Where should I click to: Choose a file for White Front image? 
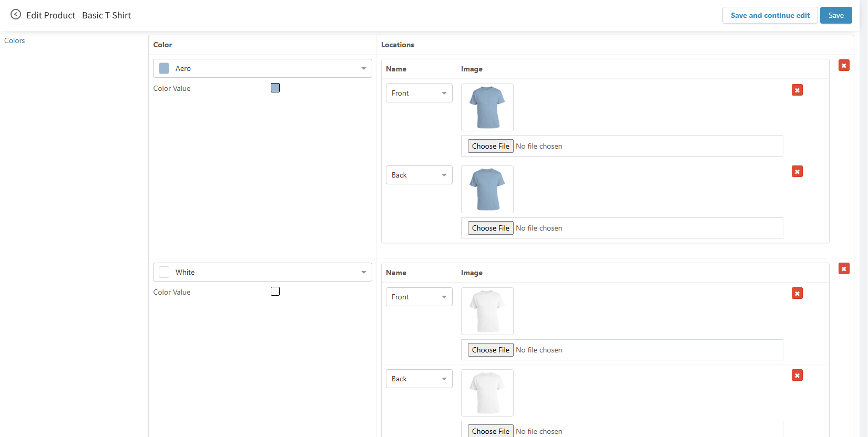491,350
